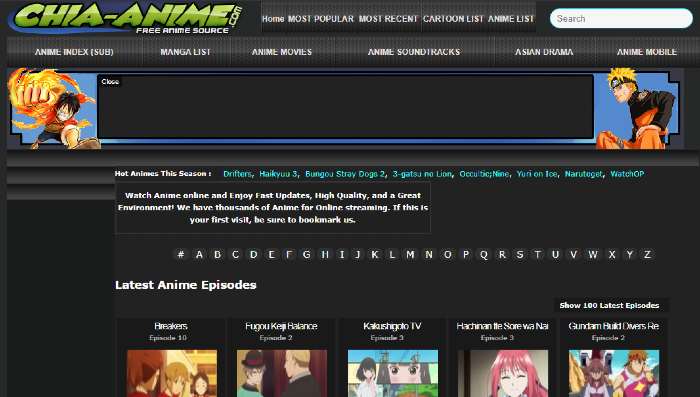Select letter A in alphabet index
This screenshot has width=700, height=397.
[x=199, y=255]
